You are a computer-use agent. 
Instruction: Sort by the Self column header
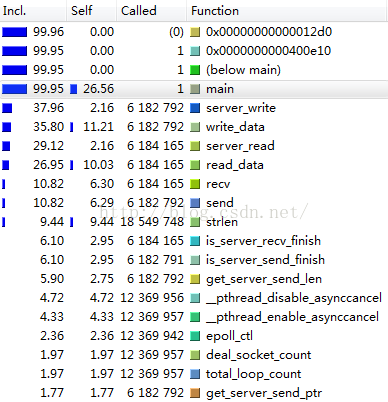point(92,11)
